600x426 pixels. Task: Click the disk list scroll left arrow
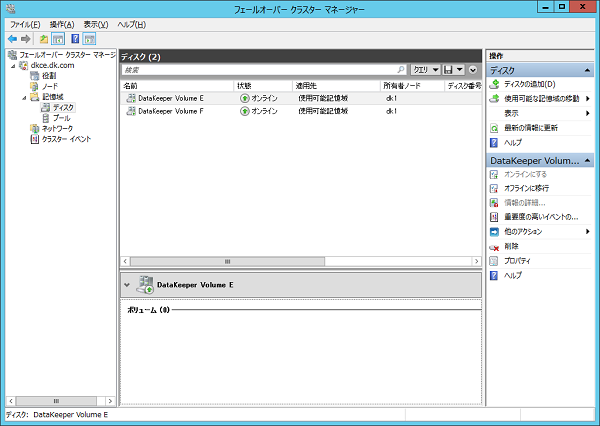[x=125, y=261]
